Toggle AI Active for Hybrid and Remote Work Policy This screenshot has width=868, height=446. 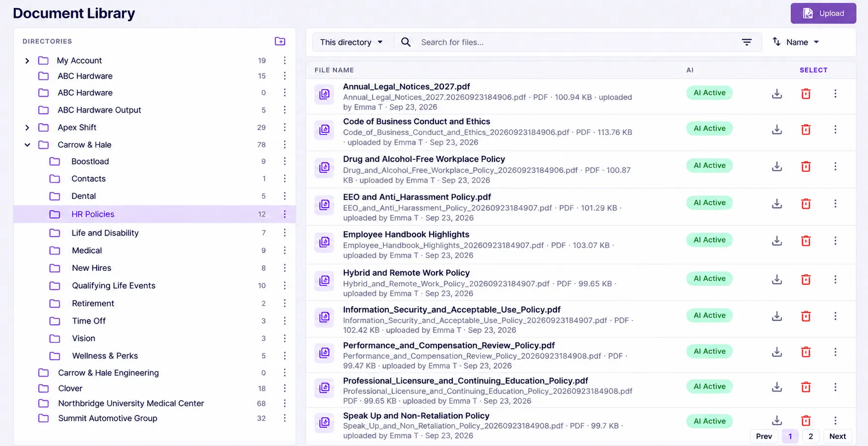click(709, 279)
